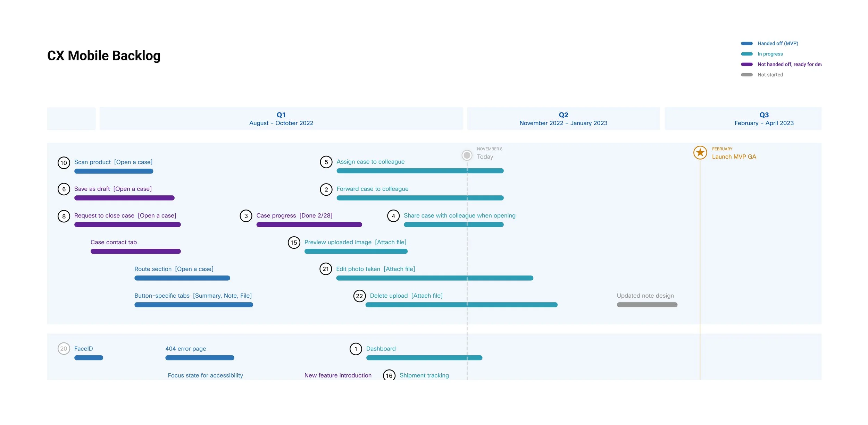This screenshot has width=868, height=425.
Task: Select the Q3 February – April 2023 header
Action: tap(764, 119)
